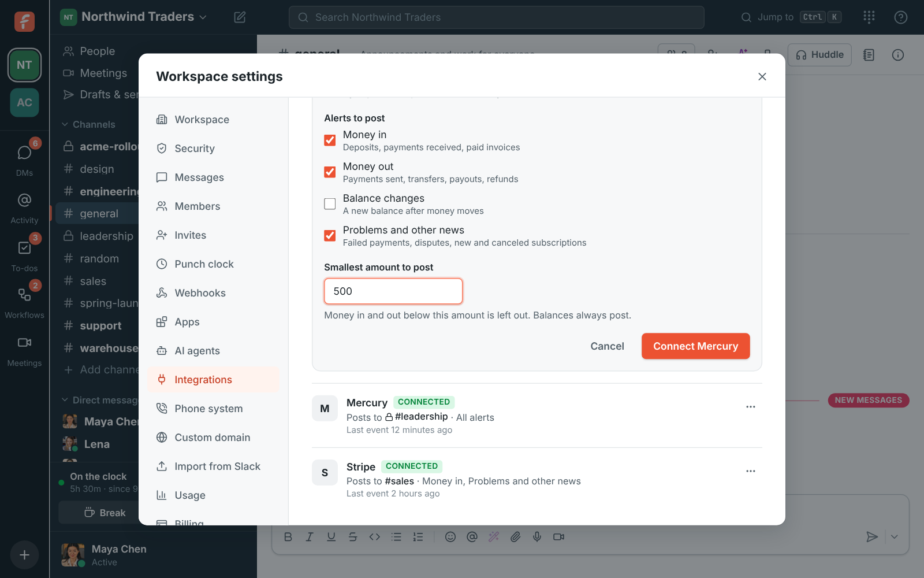924x578 pixels.
Task: Open the support channel
Action: (x=97, y=325)
